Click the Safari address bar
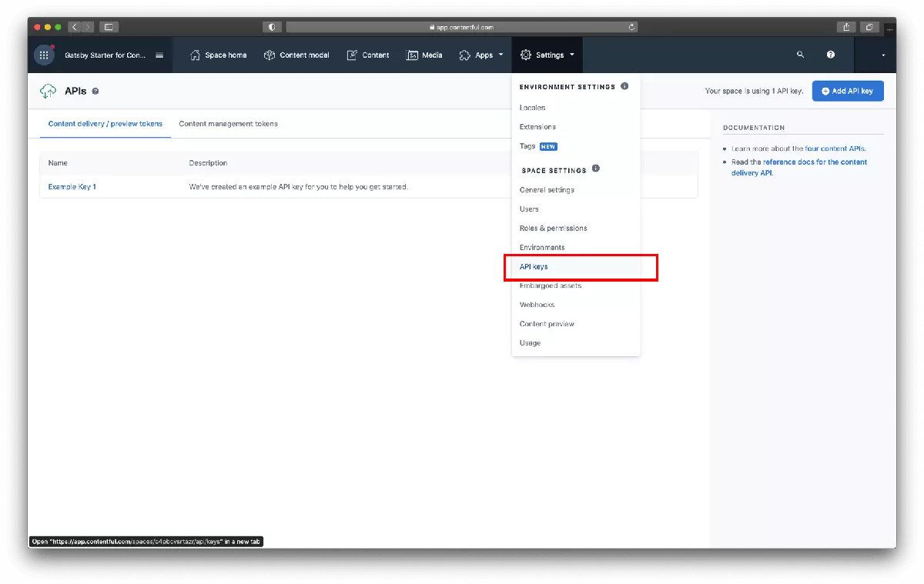 click(461, 27)
